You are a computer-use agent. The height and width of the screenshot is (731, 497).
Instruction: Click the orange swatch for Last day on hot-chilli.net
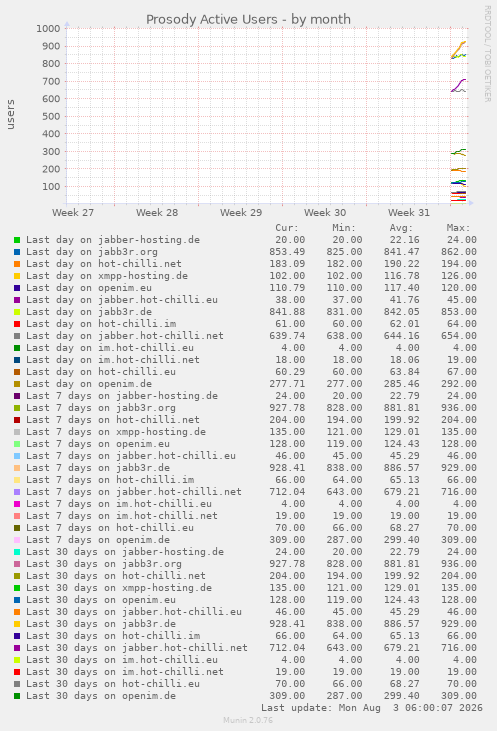[17, 264]
